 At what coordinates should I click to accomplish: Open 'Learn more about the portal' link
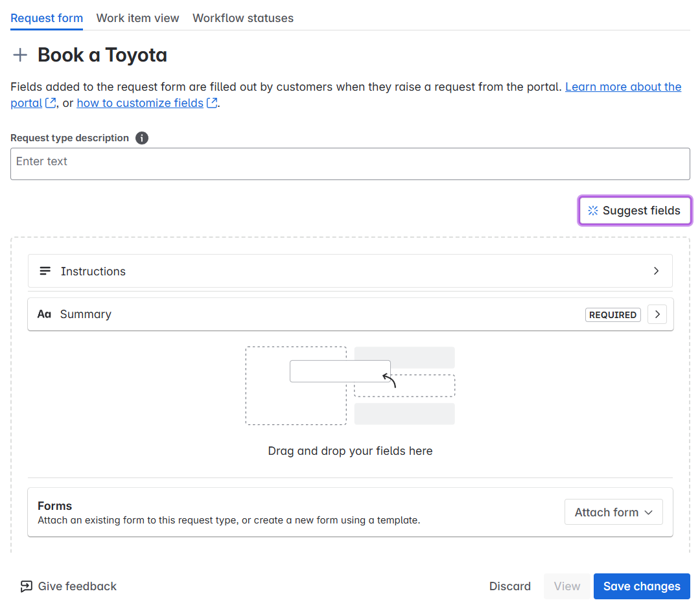(622, 87)
